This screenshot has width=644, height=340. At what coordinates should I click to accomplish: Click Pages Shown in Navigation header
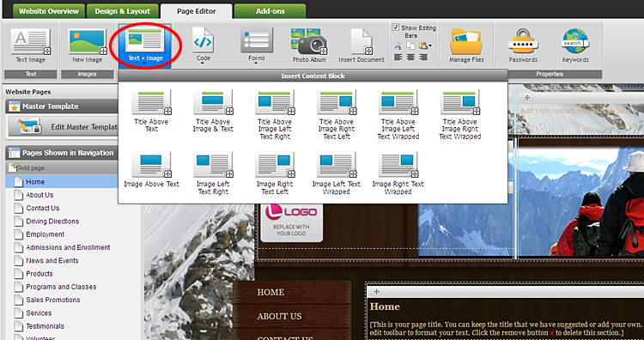pos(63,153)
